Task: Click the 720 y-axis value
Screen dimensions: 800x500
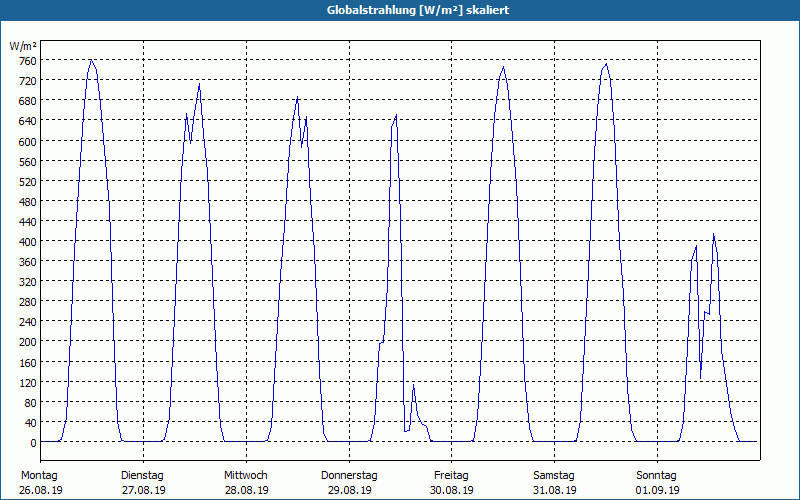Action: 28,81
